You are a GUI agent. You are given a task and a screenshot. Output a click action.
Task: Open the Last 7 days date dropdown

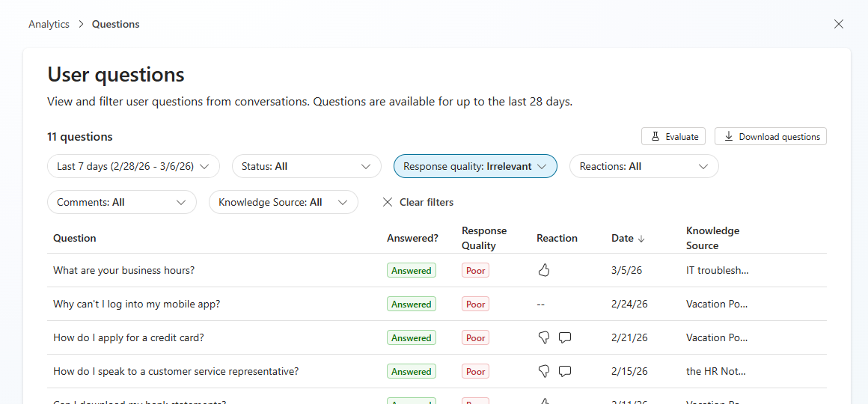(133, 166)
